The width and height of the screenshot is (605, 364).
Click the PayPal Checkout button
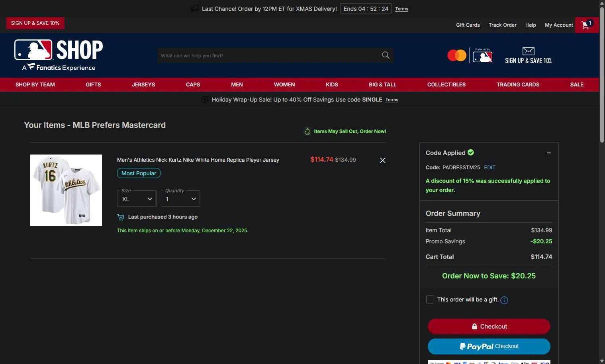(x=489, y=346)
